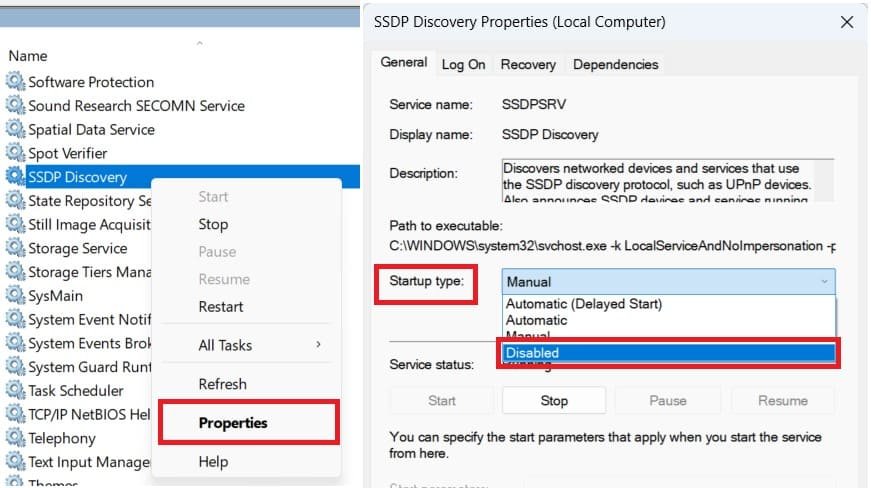Switch to the Log On tab
The height and width of the screenshot is (488, 871).
tap(463, 64)
